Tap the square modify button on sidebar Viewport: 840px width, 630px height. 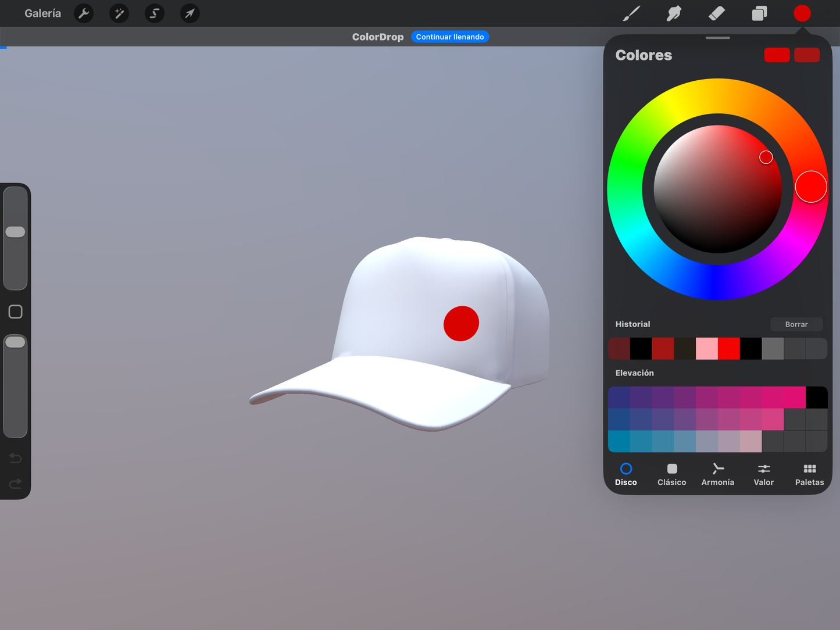point(16,312)
